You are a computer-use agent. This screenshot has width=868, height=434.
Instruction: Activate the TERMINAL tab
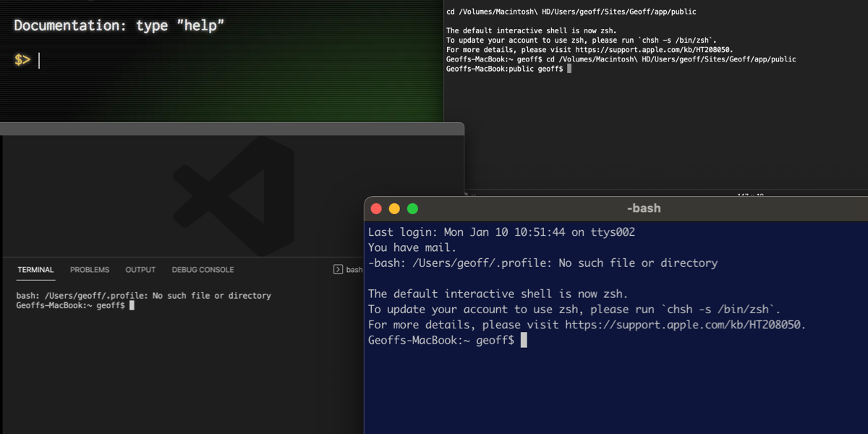(x=35, y=270)
